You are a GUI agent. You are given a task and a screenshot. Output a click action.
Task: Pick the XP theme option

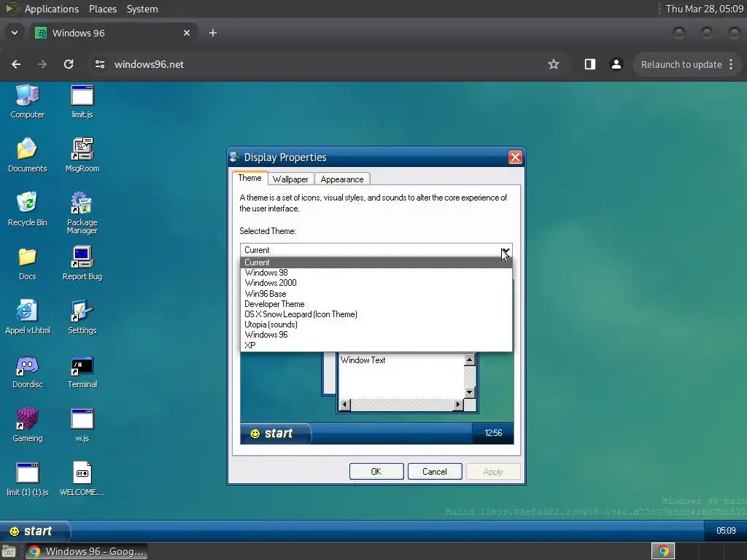[376, 345]
